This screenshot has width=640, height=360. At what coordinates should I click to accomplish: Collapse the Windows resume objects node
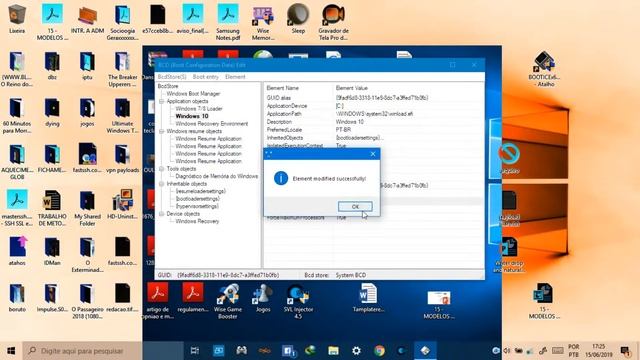(162, 131)
